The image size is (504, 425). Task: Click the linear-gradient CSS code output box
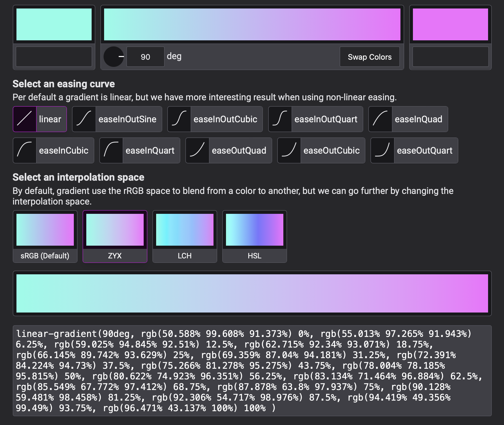pyautogui.click(x=252, y=371)
